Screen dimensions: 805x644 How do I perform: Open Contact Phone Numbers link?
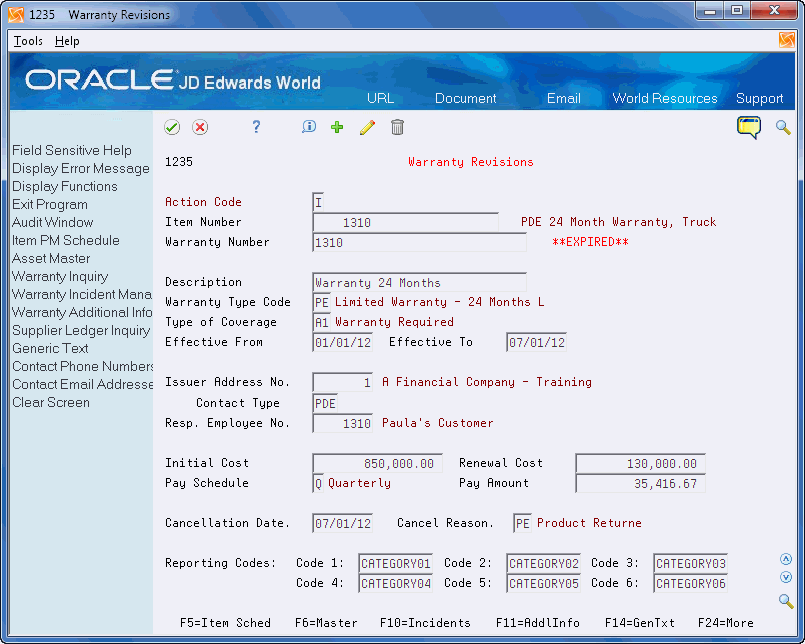(x=82, y=366)
